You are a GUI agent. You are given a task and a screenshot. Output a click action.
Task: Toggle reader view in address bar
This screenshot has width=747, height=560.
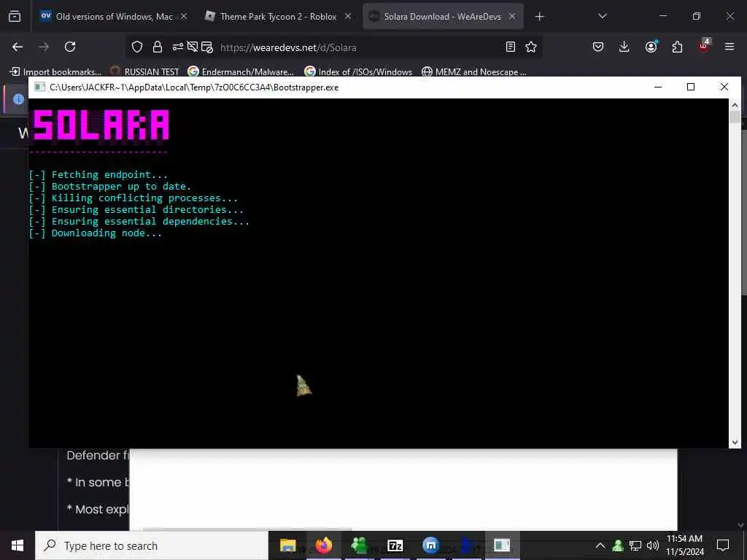coord(510,47)
